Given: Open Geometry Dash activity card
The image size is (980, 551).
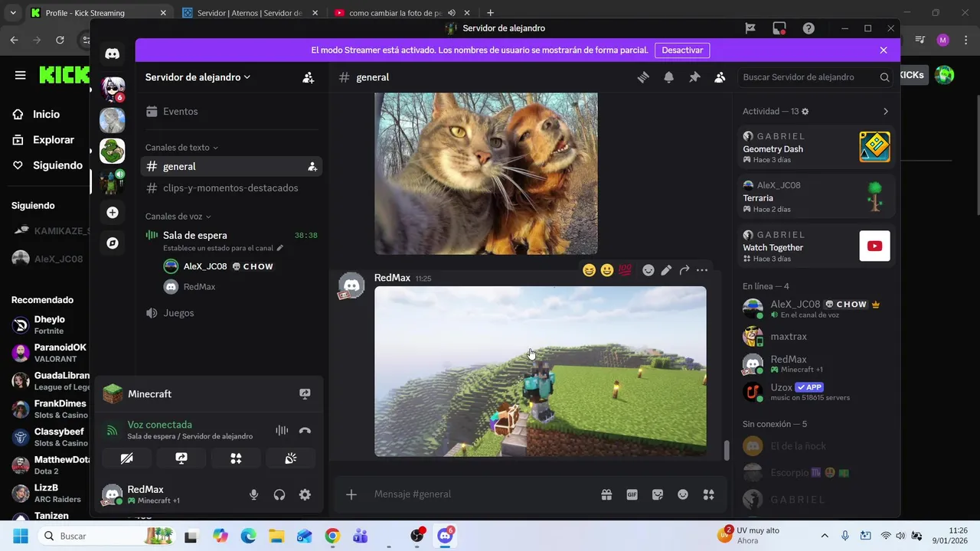Looking at the screenshot, I should pos(816,147).
